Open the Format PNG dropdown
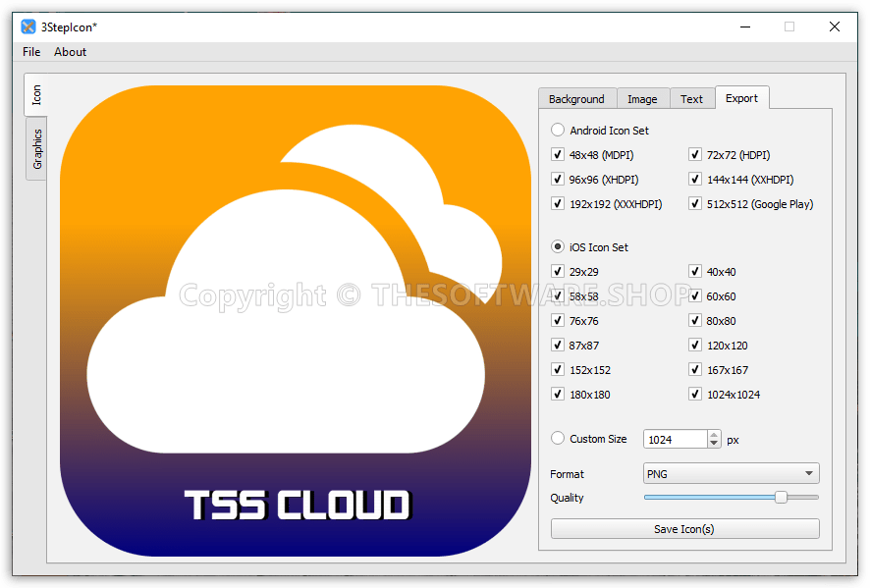 (x=731, y=474)
